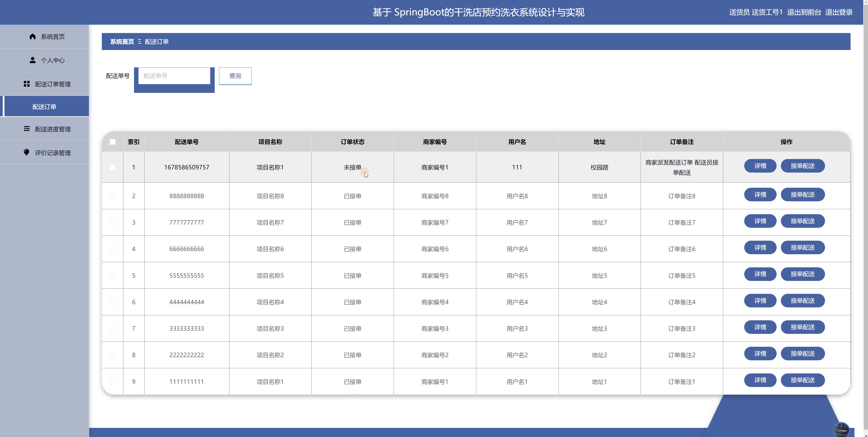Click the breadcrumb separator icon after 系统首页
The height and width of the screenshot is (437, 868).
(x=139, y=41)
